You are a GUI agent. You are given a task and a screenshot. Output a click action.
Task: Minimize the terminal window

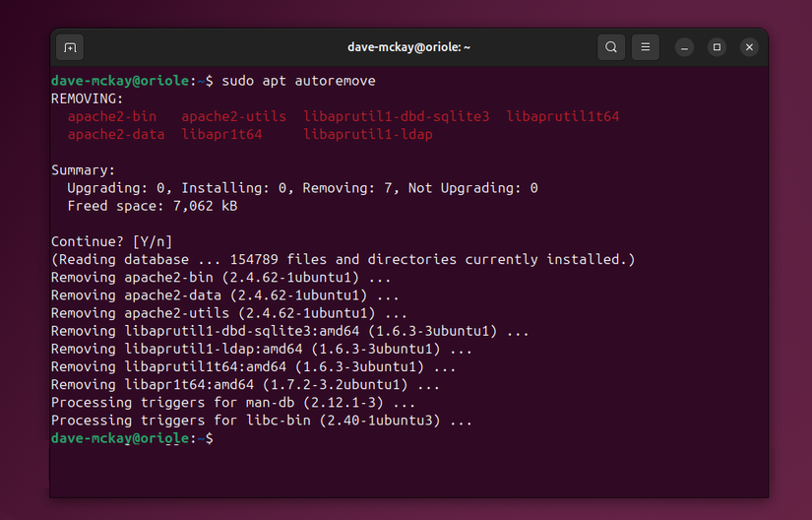tap(685, 47)
